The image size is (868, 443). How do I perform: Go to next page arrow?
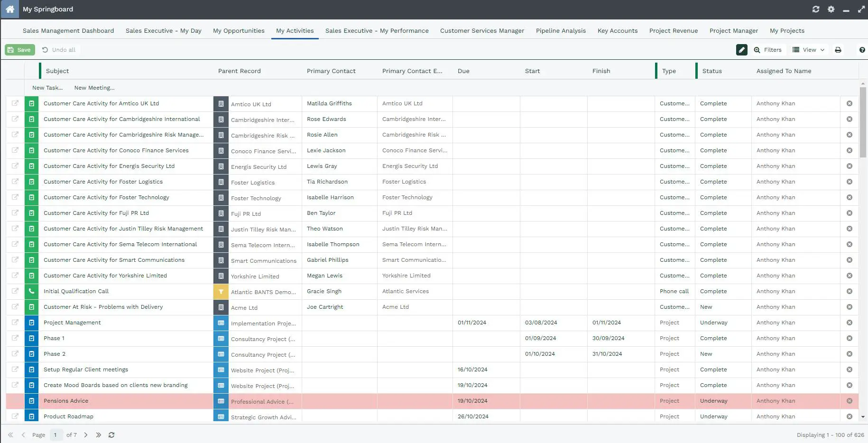pyautogui.click(x=86, y=435)
